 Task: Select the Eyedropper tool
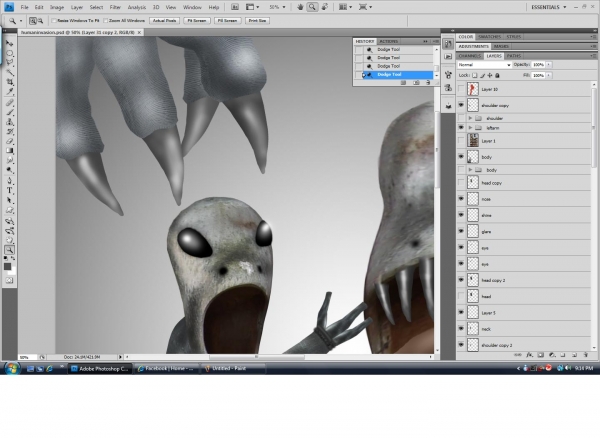click(x=9, y=91)
